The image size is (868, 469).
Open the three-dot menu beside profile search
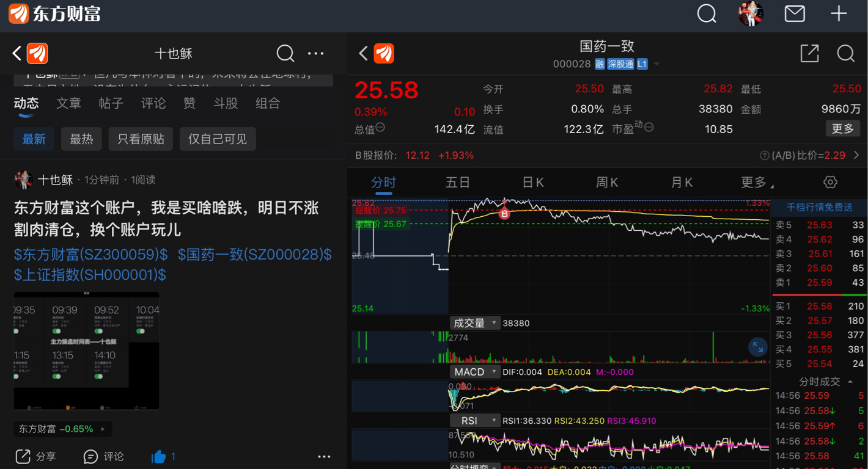[316, 54]
